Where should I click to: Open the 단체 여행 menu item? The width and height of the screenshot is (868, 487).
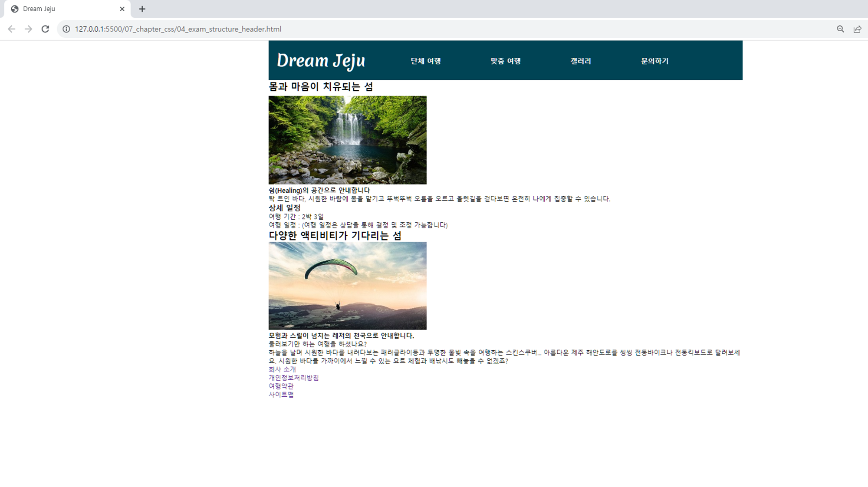[425, 61]
